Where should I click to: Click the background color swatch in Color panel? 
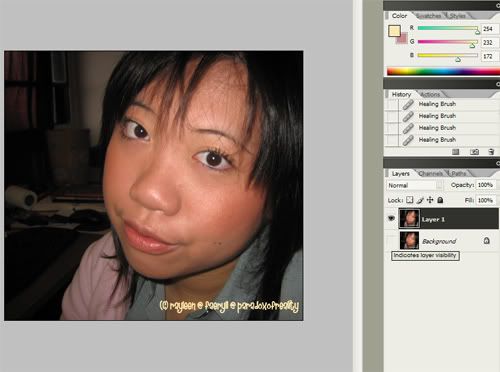[403, 39]
